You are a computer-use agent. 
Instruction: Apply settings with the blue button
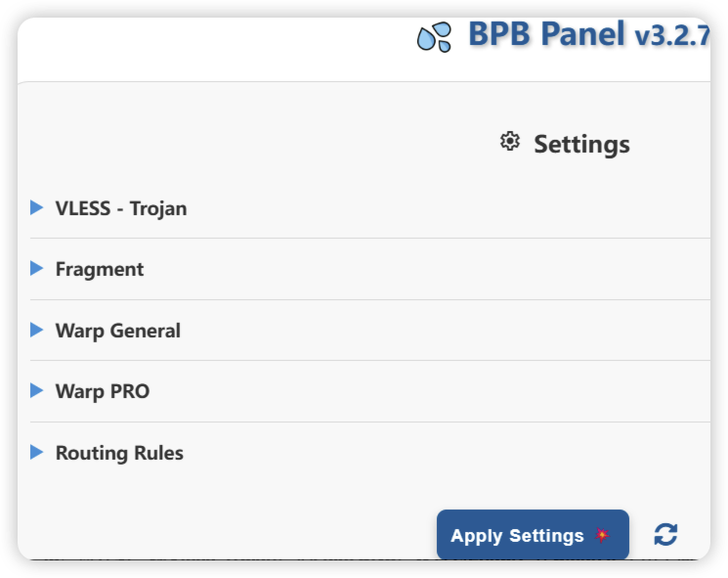(x=533, y=535)
